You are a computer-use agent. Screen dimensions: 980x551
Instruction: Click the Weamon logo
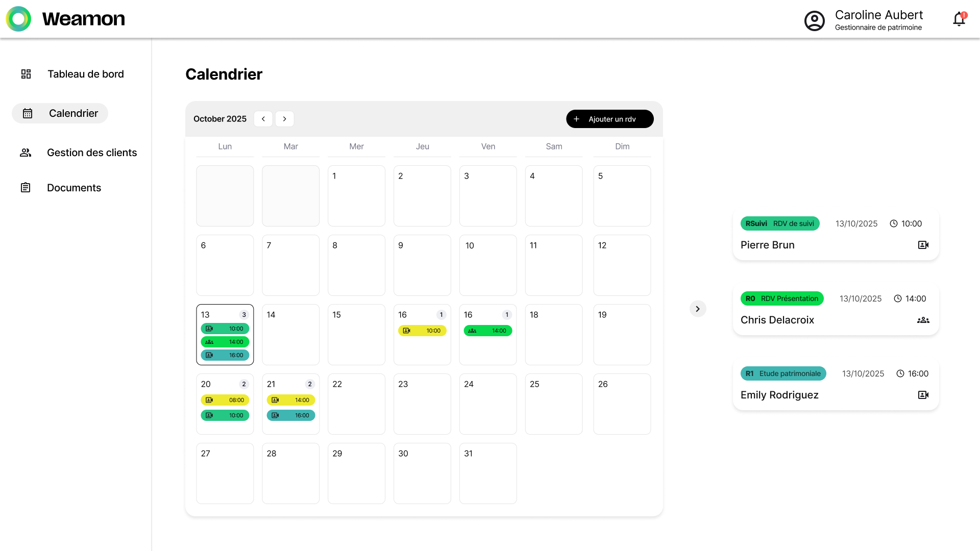point(65,19)
